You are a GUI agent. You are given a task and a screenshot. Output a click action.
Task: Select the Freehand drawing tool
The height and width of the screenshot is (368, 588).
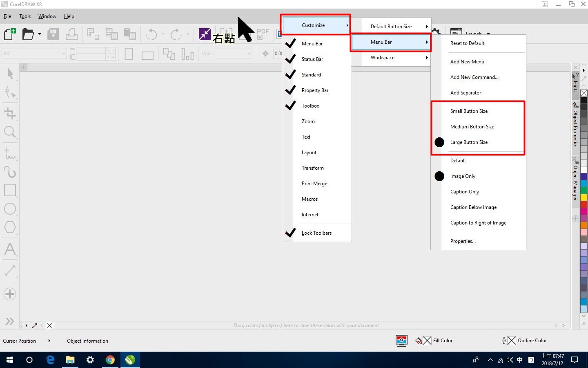pos(10,154)
